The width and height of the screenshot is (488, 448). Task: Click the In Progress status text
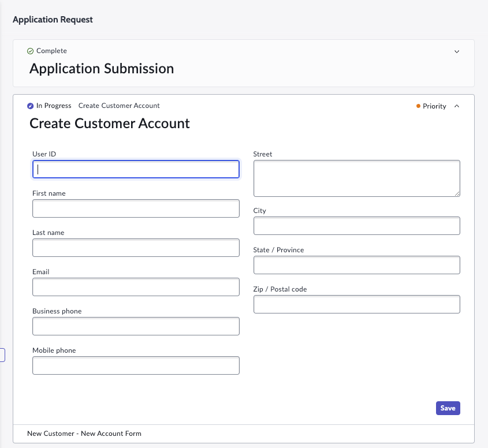coord(54,106)
